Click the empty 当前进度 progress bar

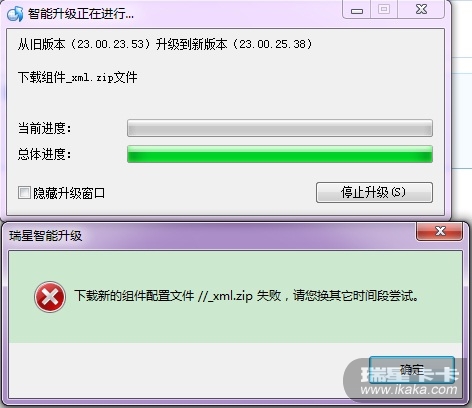click(280, 128)
